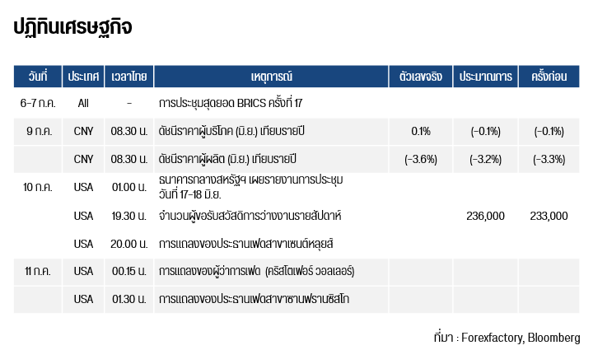The width and height of the screenshot is (593, 364).
Task: Click the '01.00 น.' time cell
Action: 129,187
